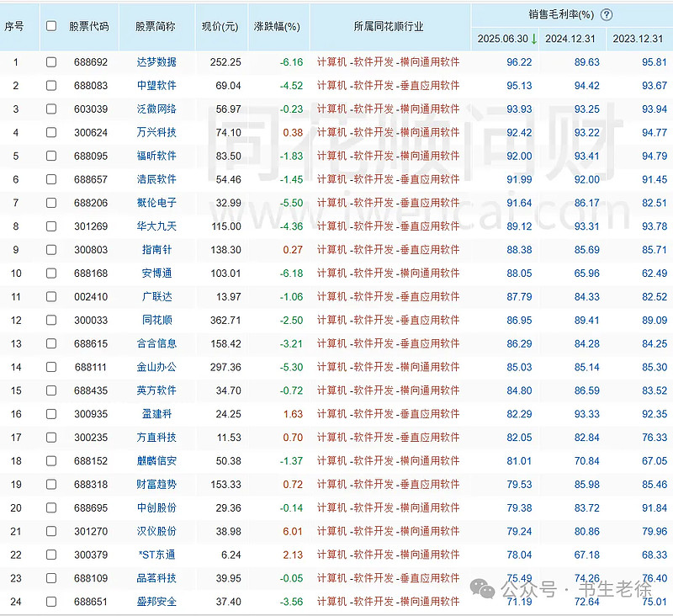Select checkbox for 盛邦安全 row

point(51,602)
